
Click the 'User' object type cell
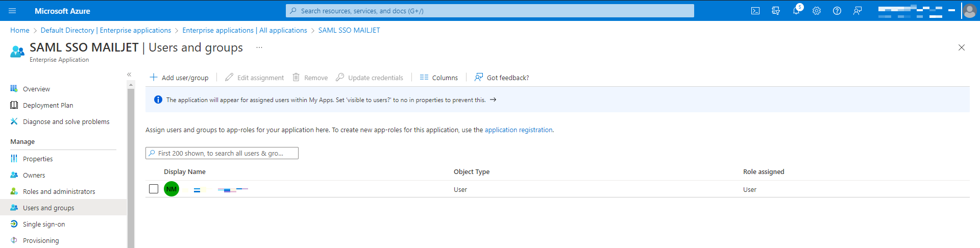(x=460, y=189)
